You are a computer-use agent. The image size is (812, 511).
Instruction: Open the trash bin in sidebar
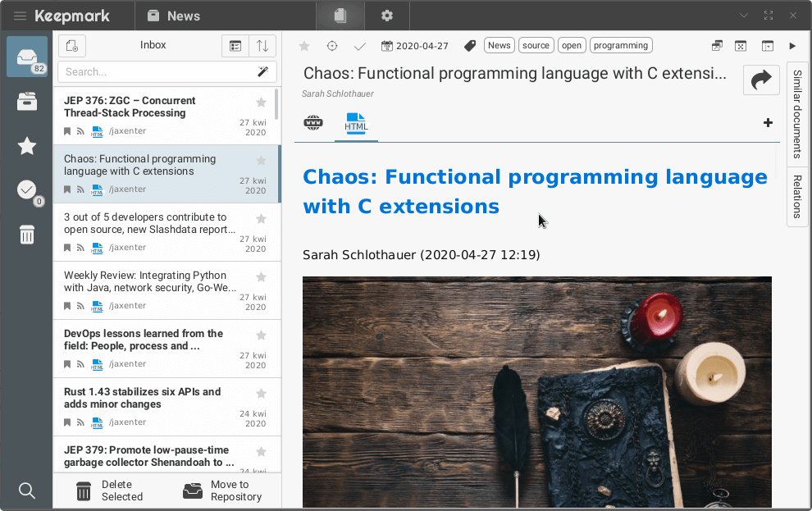click(x=27, y=235)
